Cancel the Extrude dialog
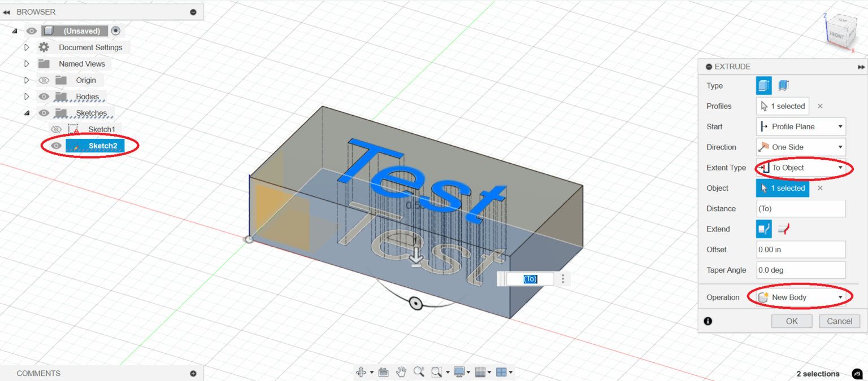The height and width of the screenshot is (381, 868). tap(839, 321)
